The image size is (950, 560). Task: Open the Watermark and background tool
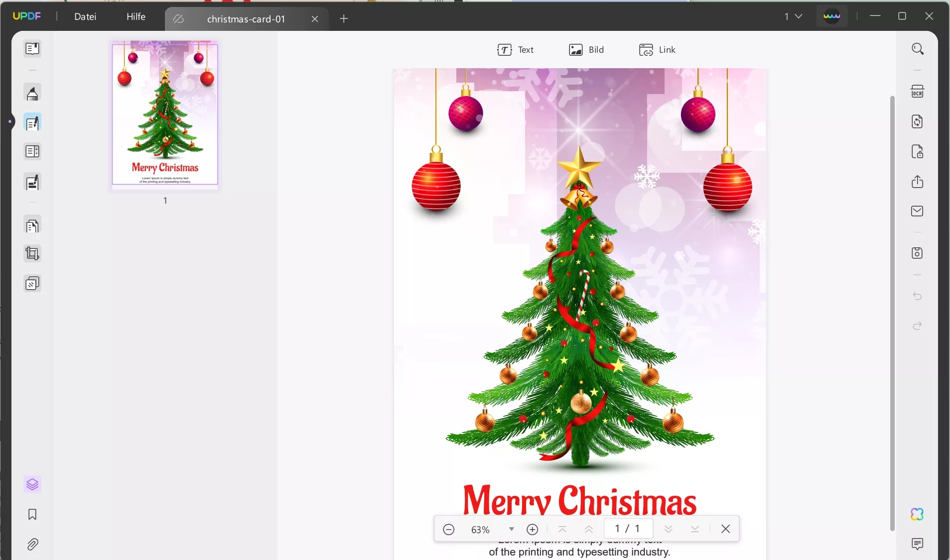pyautogui.click(x=32, y=284)
